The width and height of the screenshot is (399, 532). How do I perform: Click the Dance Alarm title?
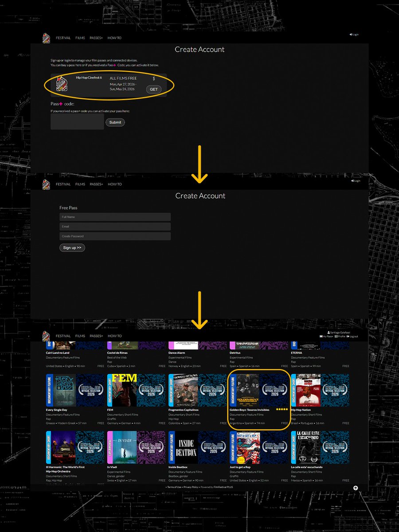[x=177, y=352]
